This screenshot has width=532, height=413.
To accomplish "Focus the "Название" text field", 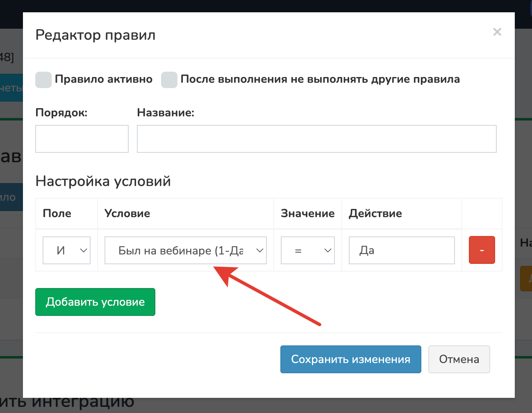I will click(x=316, y=139).
